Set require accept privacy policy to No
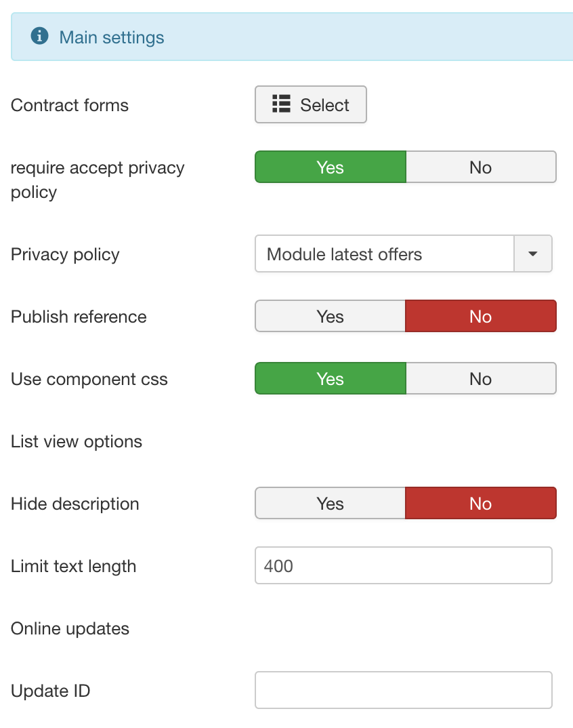 [x=481, y=167]
